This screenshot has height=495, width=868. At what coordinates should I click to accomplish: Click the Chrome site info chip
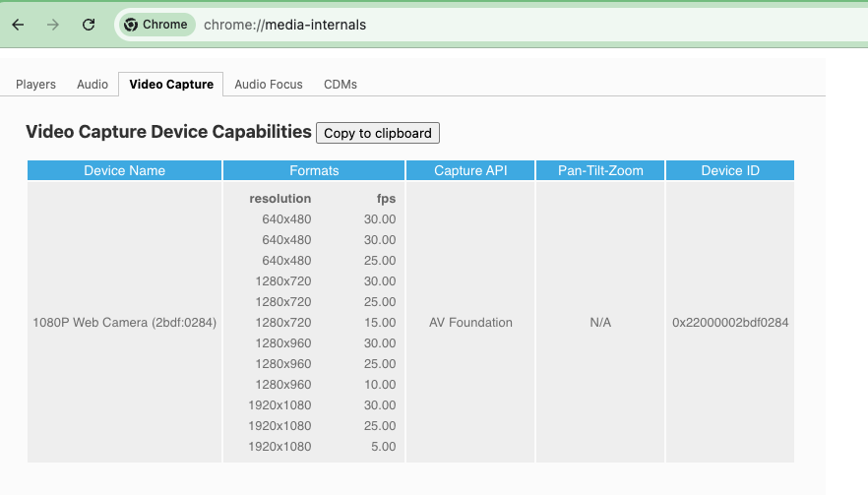pos(155,25)
